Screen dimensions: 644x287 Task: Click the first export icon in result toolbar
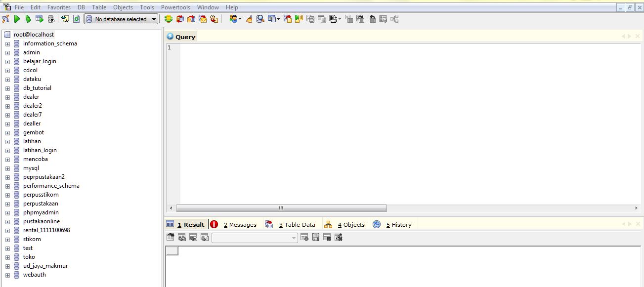click(171, 238)
